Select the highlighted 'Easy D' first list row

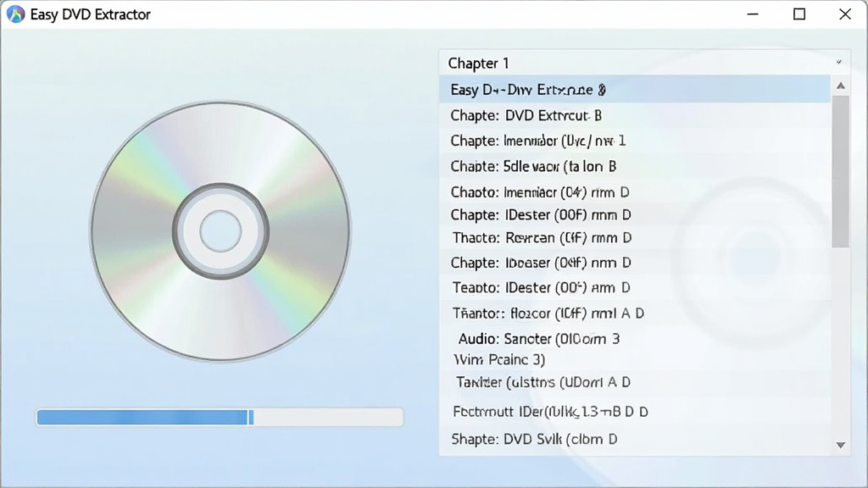click(635, 90)
